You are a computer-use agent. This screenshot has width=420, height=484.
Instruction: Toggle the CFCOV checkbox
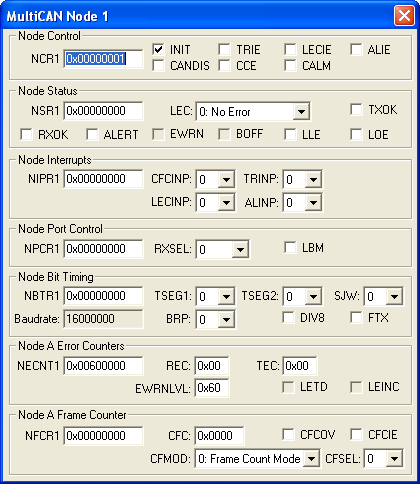click(x=288, y=434)
